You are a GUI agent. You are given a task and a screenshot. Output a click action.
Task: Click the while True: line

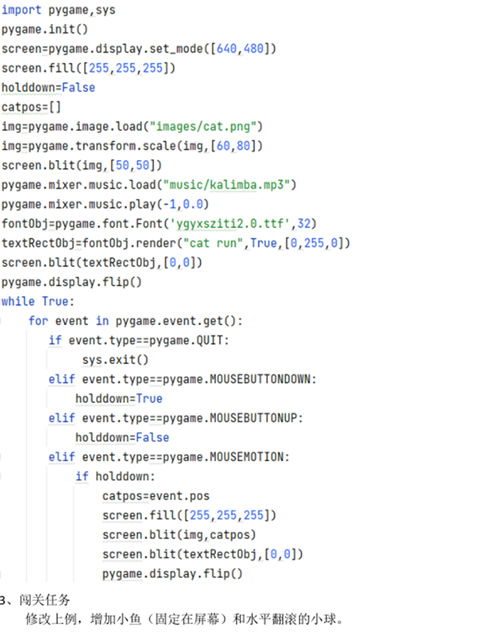(38, 301)
